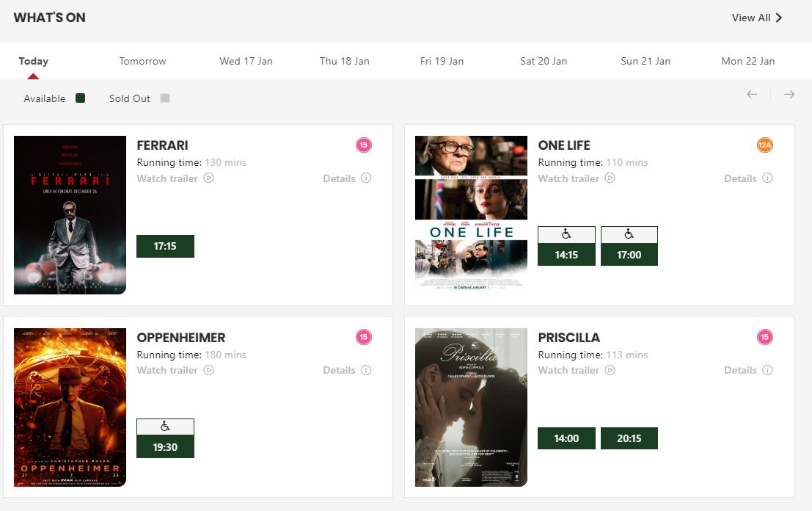Select the Sat 20 Jan tab

point(544,61)
